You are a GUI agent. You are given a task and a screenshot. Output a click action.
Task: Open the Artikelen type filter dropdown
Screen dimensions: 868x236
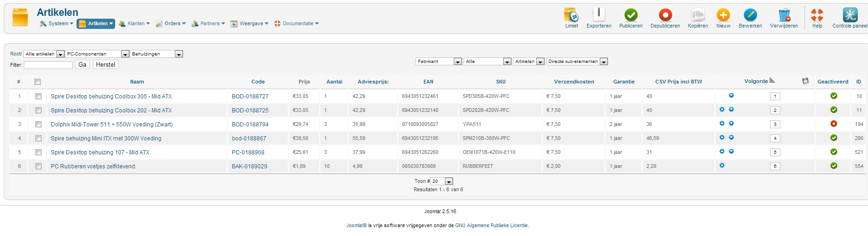529,62
